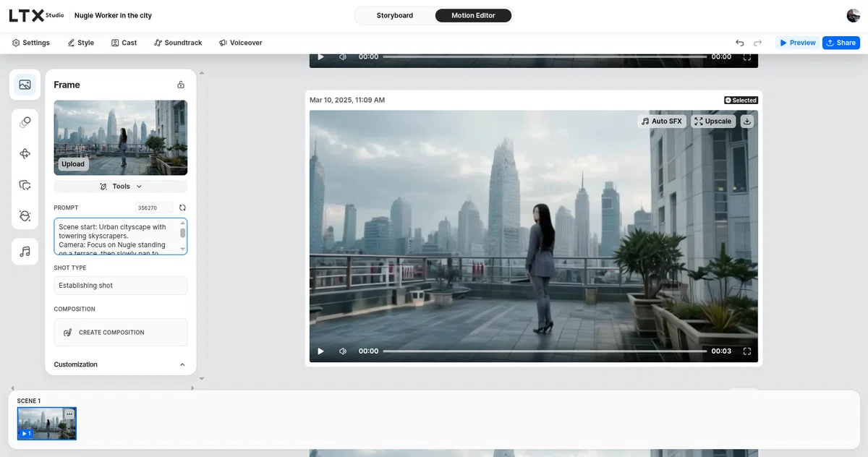Image resolution: width=868 pixels, height=457 pixels.
Task: Open the Frame panel image icon
Action: pos(25,85)
